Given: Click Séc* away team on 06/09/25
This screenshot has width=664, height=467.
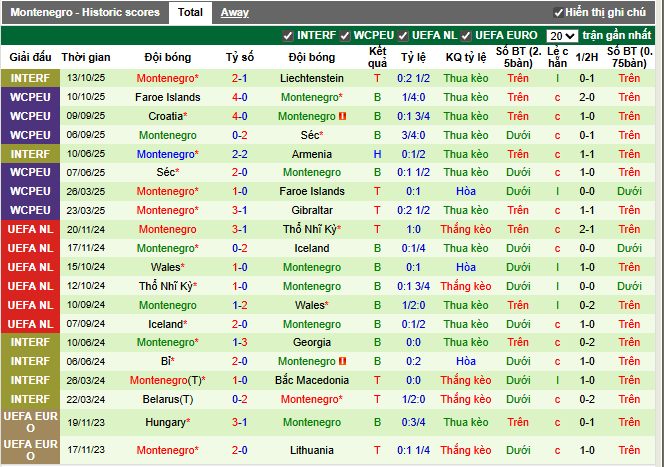Looking at the screenshot, I should [x=312, y=135].
